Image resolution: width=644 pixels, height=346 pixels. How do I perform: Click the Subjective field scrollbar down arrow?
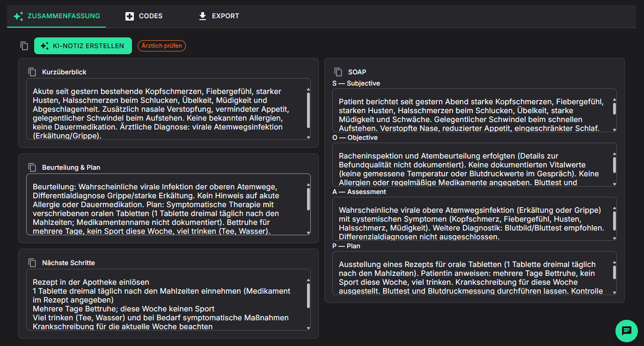(614, 130)
